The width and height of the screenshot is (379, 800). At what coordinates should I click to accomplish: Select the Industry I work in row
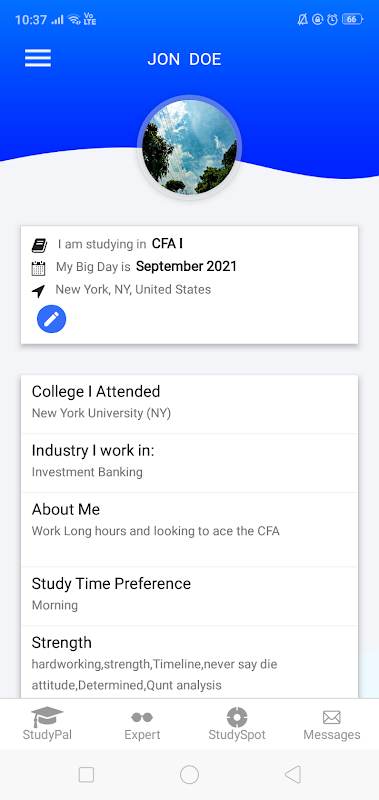189,463
